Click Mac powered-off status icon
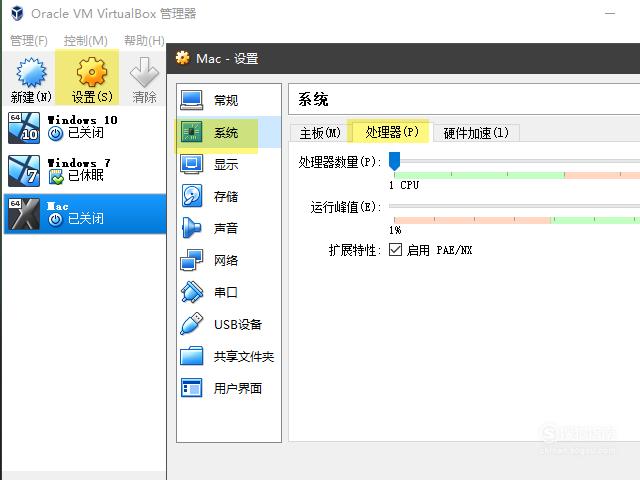This screenshot has width=640, height=480. pos(56,220)
